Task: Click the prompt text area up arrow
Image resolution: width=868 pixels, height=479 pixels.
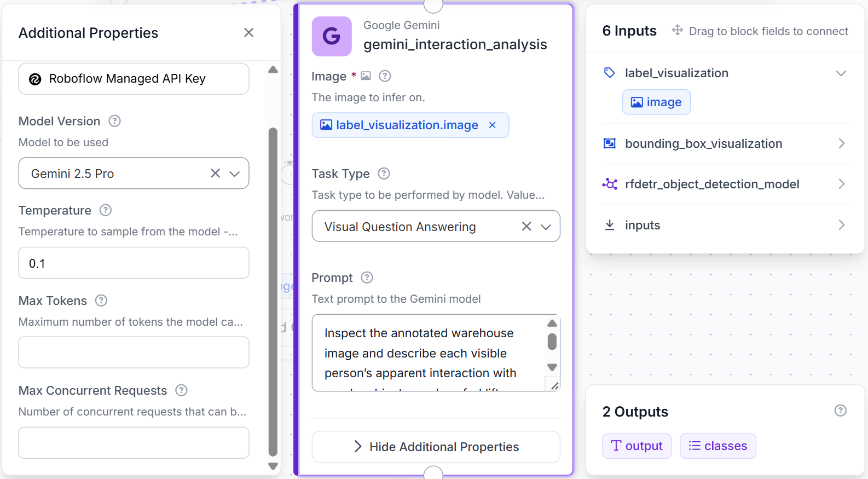Action: coord(552,323)
